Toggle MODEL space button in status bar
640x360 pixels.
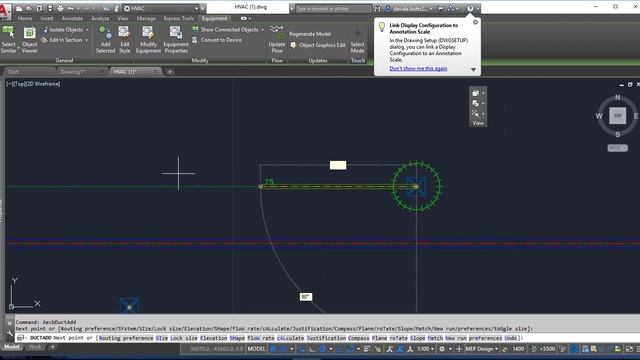point(257,349)
